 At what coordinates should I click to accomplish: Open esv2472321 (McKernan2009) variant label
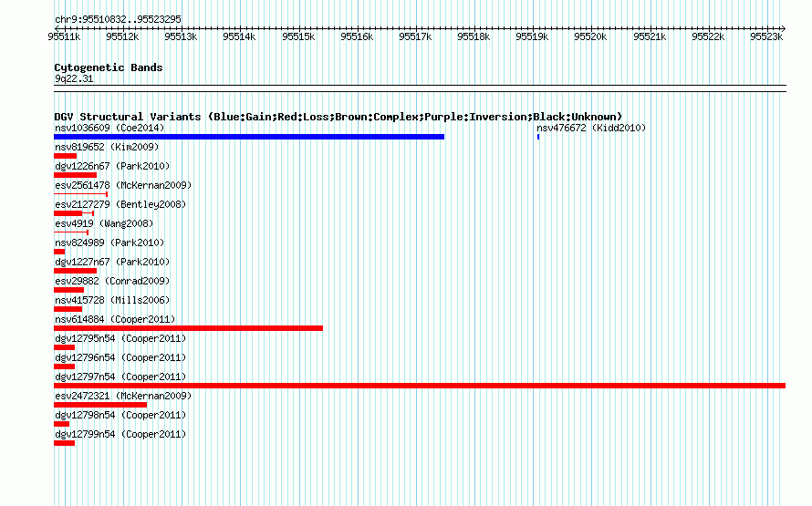123,396
